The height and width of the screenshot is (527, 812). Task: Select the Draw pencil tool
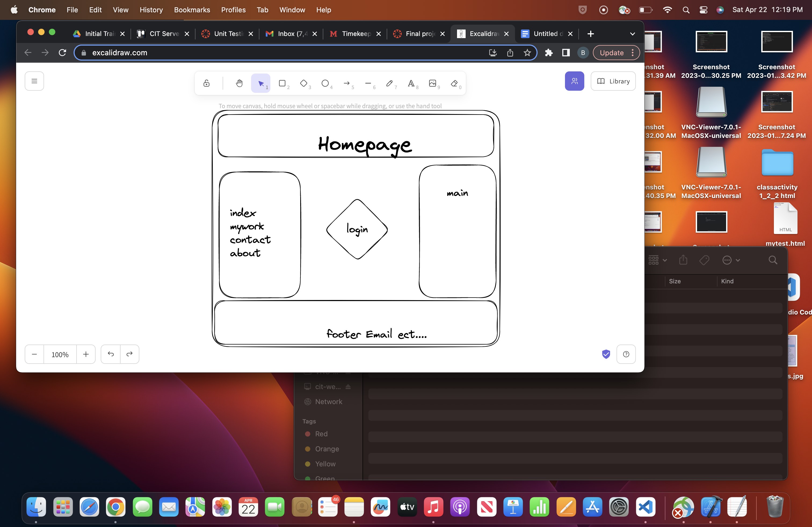[x=390, y=83]
